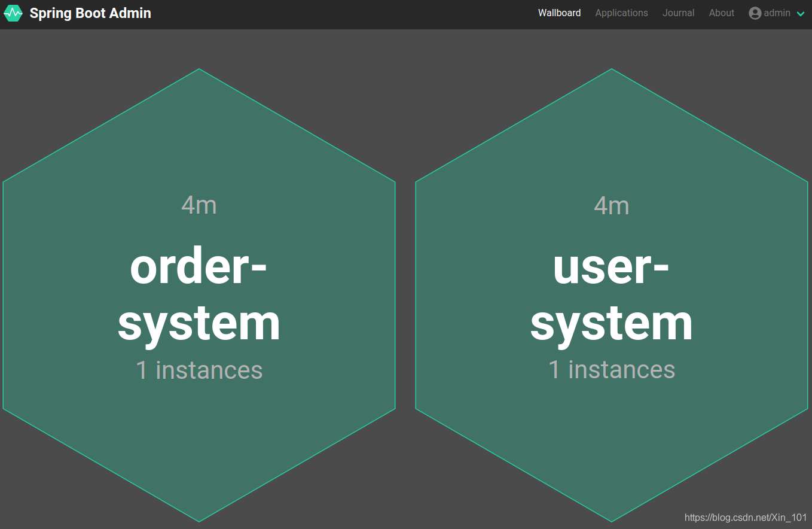
Task: Select '1 instances' under order-system
Action: coord(199,370)
